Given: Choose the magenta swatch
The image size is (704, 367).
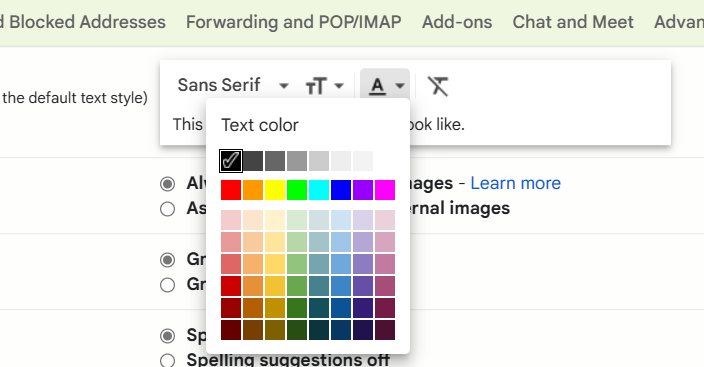Looking at the screenshot, I should (385, 190).
